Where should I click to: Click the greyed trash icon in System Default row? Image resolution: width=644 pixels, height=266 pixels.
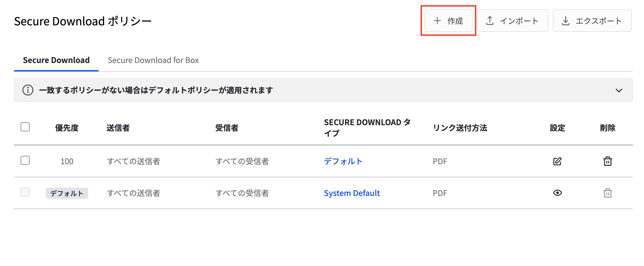point(608,193)
